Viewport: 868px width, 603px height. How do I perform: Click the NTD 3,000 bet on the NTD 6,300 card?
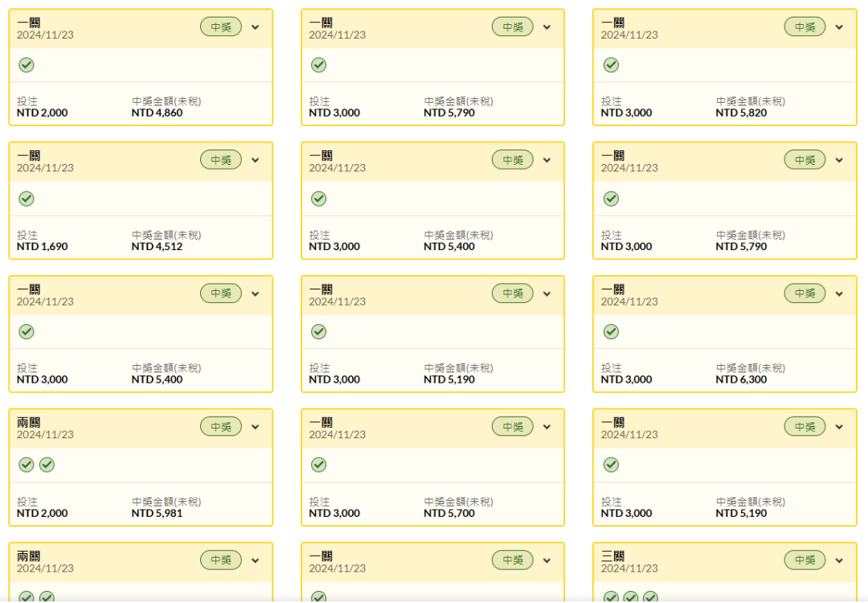pyautogui.click(x=627, y=379)
